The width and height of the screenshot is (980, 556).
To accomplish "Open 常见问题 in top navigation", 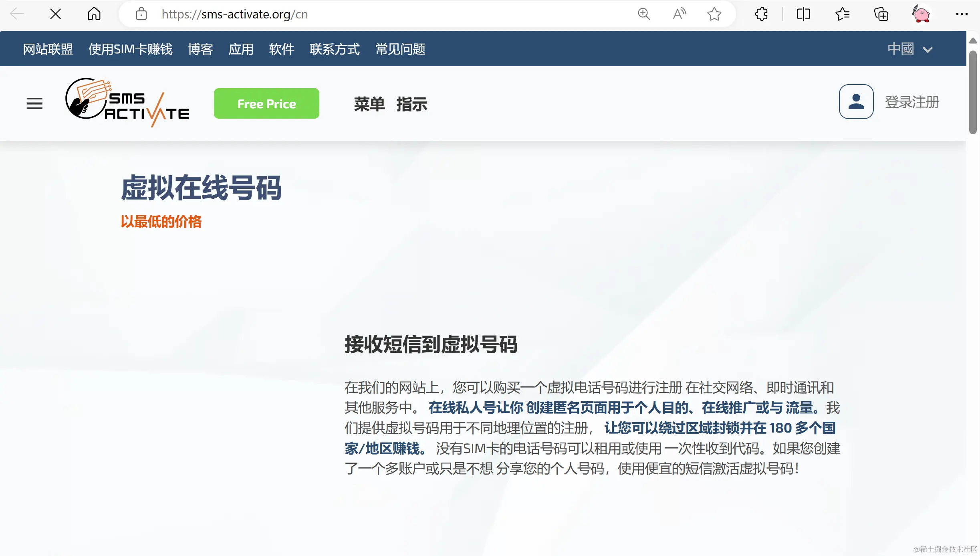I will point(400,49).
